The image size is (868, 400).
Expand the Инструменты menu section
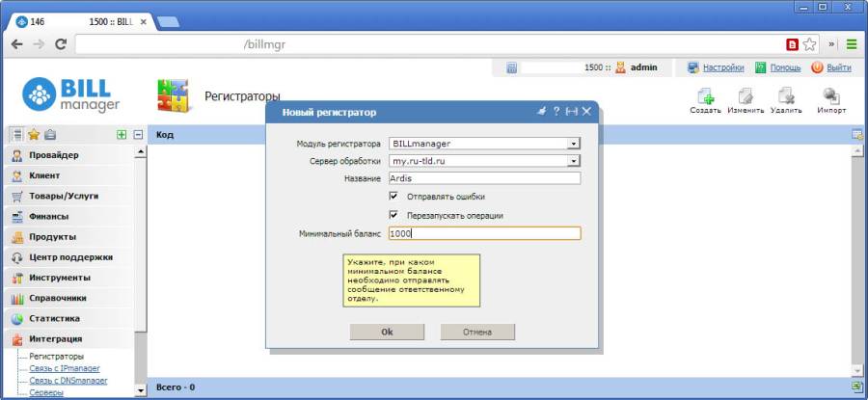click(x=68, y=278)
